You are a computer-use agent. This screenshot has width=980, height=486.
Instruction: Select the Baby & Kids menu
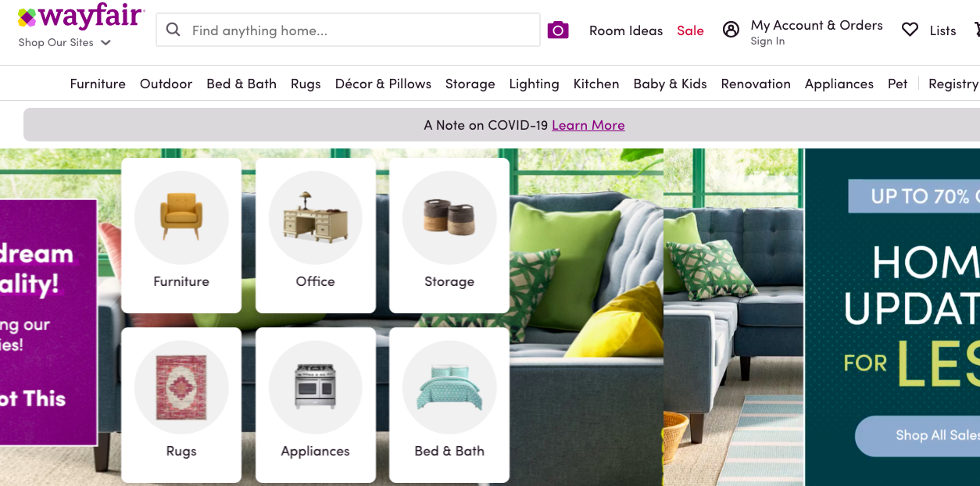(x=670, y=84)
